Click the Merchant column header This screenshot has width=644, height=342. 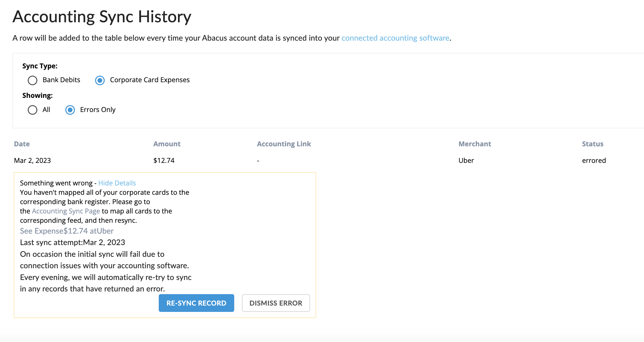(x=474, y=144)
